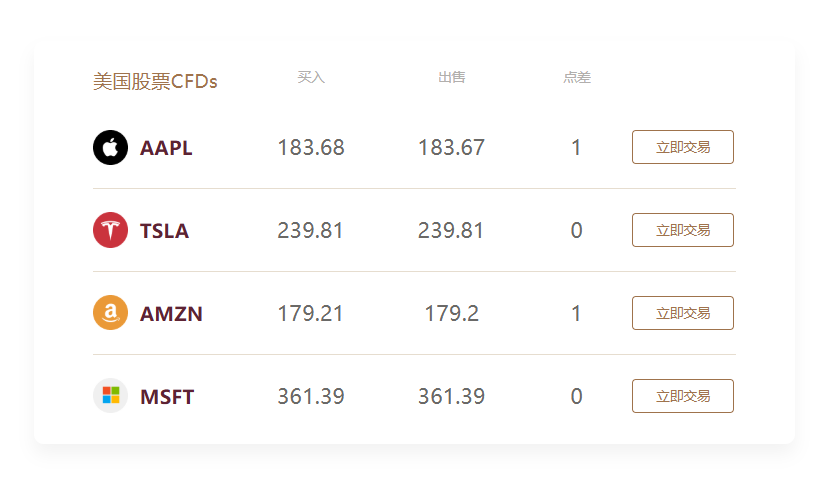This screenshot has width=838, height=483.
Task: Click the 买入 column header
Action: coord(311,77)
